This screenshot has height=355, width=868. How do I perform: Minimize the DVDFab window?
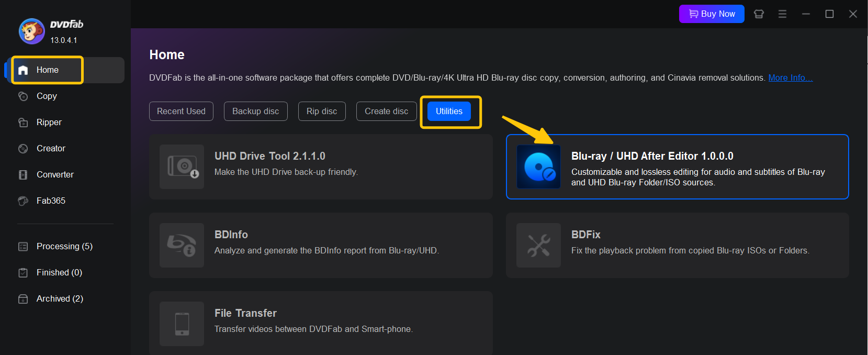pyautogui.click(x=806, y=14)
